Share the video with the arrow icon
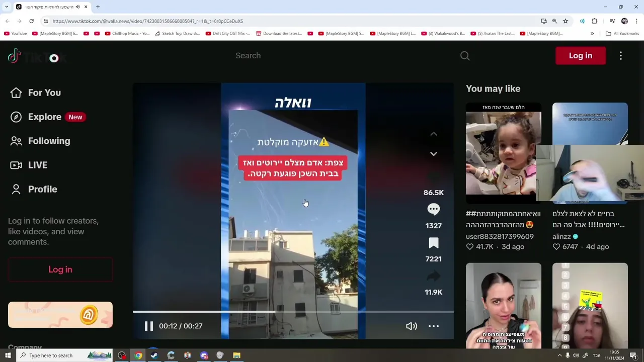Screen dimensions: 644x362 coord(433,276)
